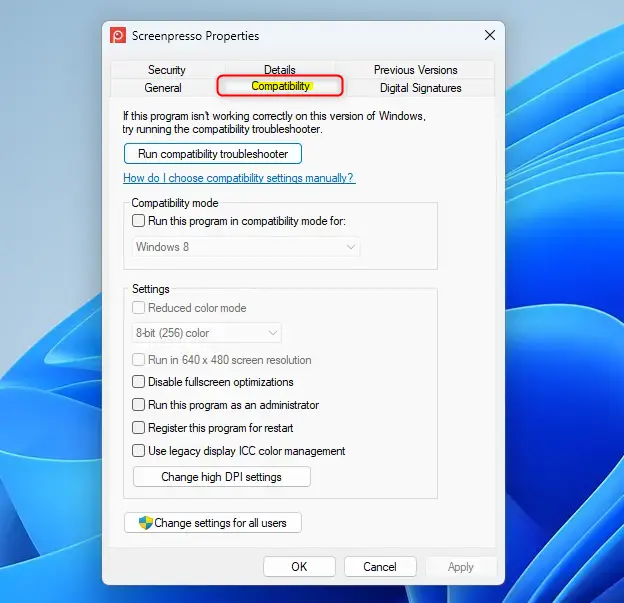
Task: Enable Run this program in compatibility mode
Action: 138,221
